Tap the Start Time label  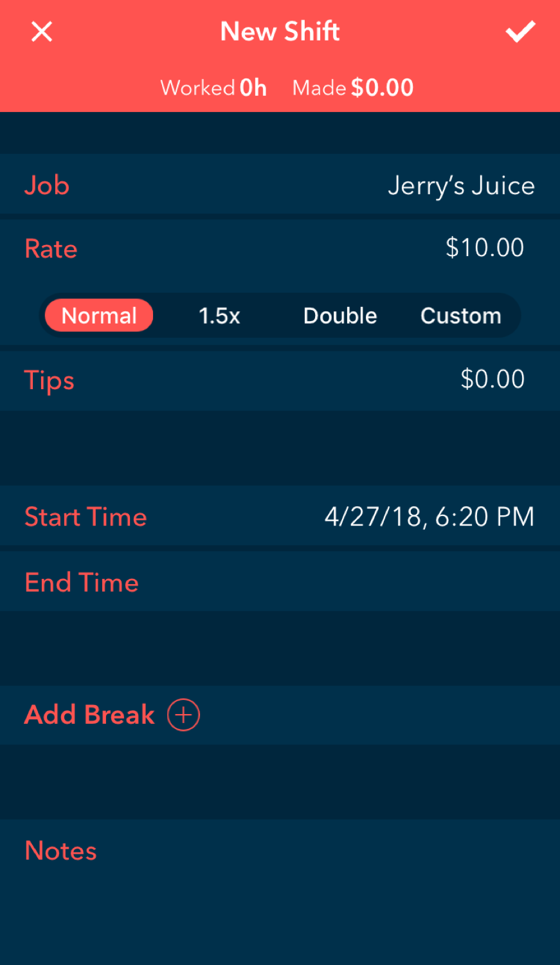coord(86,517)
